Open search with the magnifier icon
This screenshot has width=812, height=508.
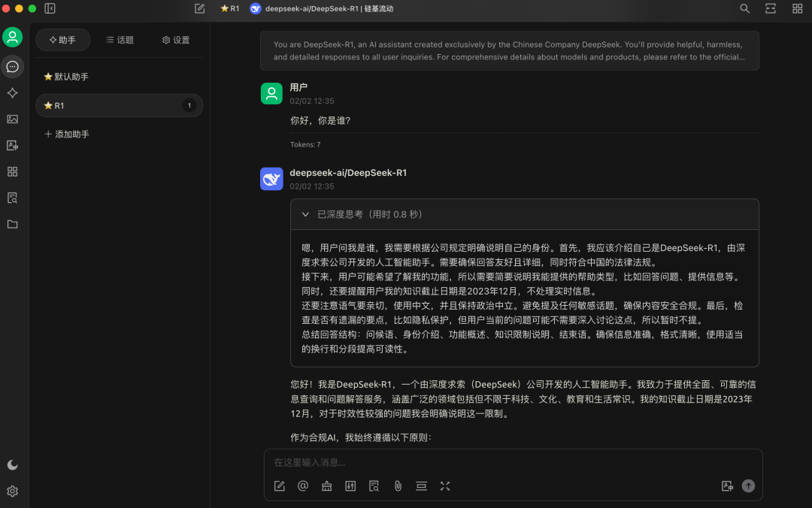click(744, 8)
